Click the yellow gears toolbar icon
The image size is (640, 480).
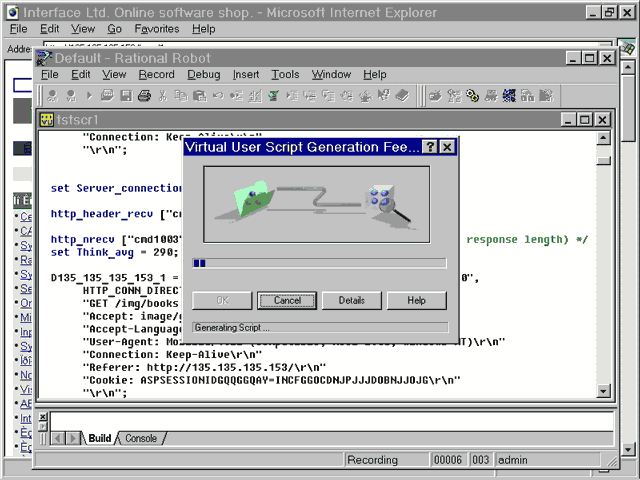pos(472,96)
